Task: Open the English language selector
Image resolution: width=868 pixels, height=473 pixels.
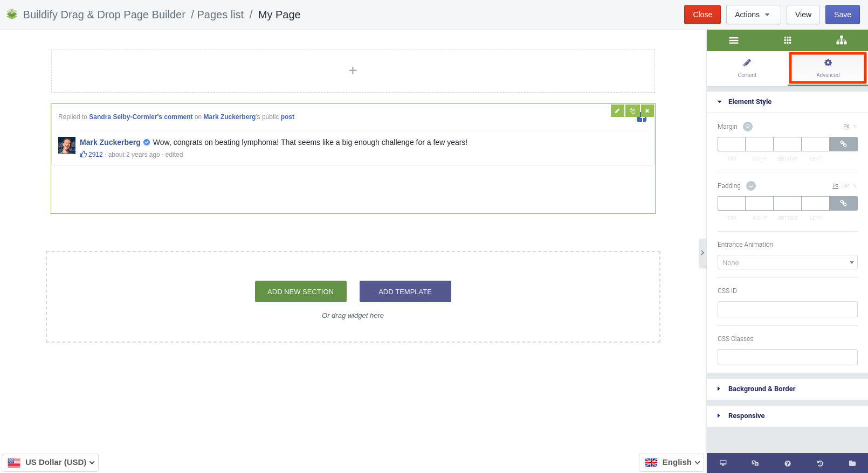Action: tap(671, 463)
